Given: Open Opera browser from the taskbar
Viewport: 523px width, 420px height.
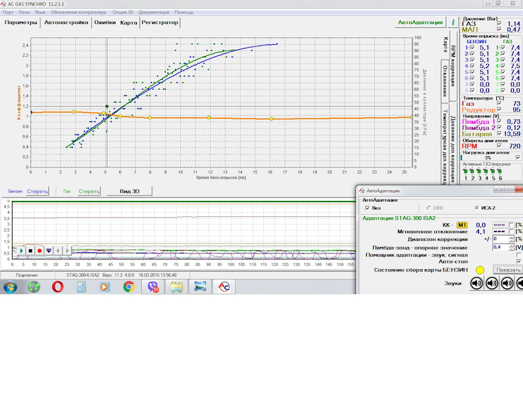Looking at the screenshot, I should click(58, 287).
